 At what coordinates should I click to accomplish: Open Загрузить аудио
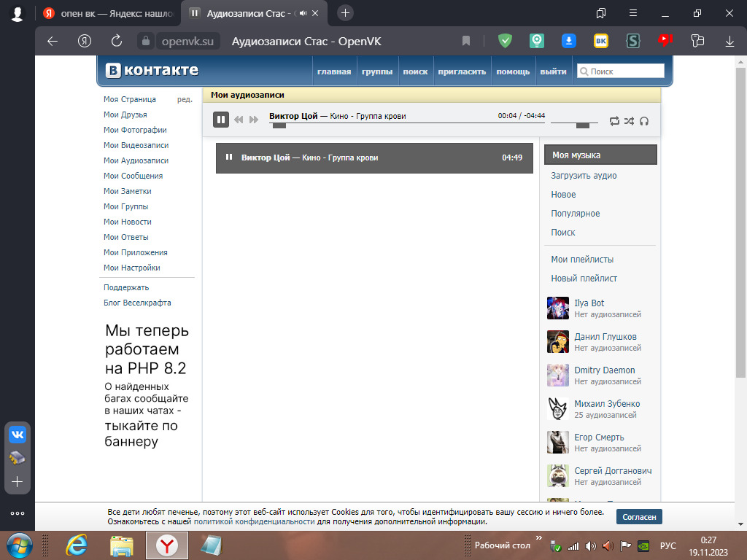pos(584,175)
